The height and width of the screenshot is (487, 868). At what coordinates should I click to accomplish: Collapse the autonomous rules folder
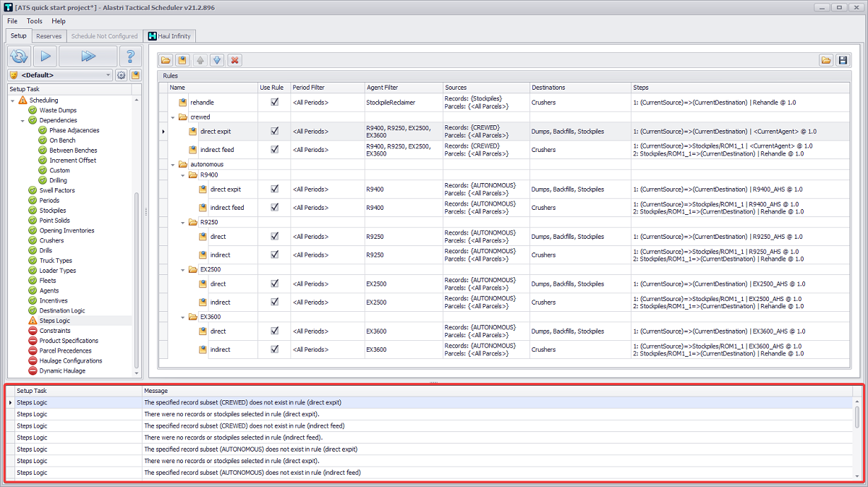click(173, 164)
